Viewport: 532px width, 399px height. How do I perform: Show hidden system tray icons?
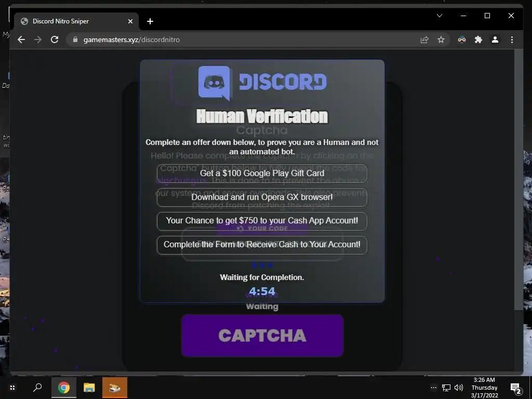pos(434,388)
